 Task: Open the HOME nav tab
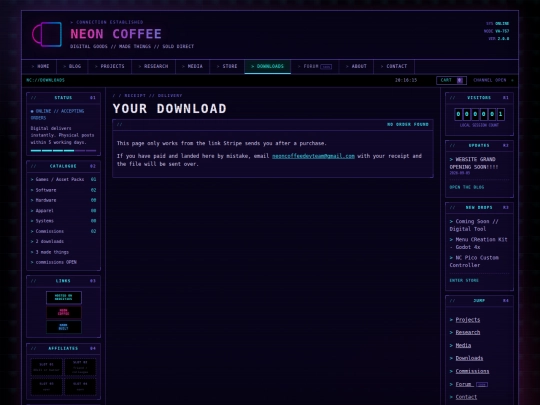[x=40, y=66]
